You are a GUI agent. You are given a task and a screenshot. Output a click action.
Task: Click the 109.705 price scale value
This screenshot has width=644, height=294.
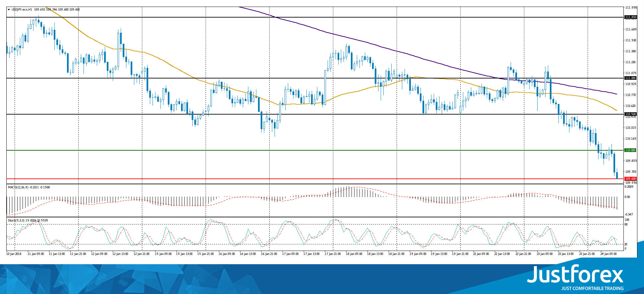[x=631, y=172]
